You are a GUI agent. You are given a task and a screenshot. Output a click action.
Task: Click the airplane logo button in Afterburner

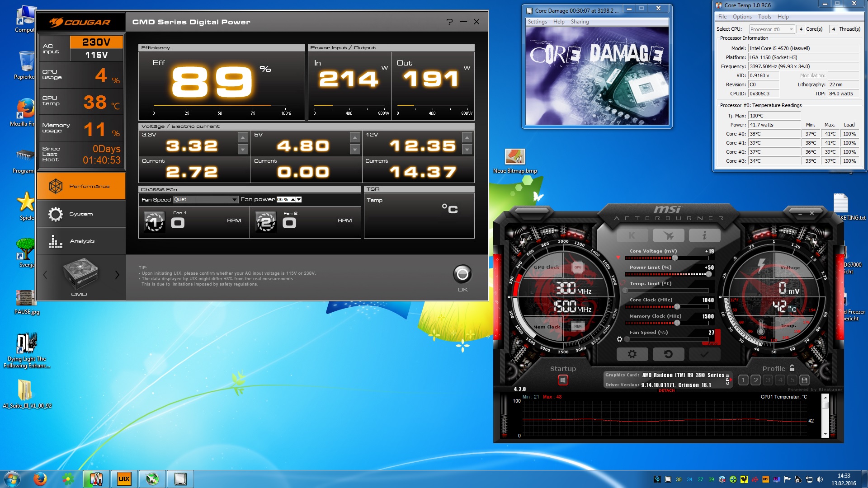click(668, 235)
